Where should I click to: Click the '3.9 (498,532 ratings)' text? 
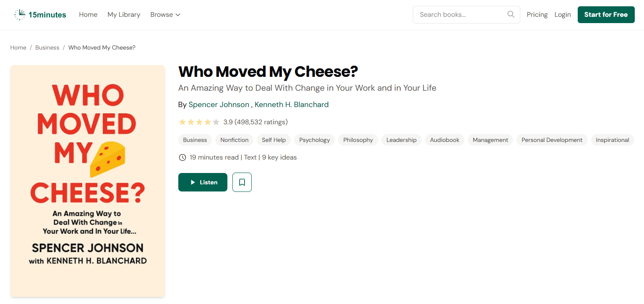(x=256, y=122)
